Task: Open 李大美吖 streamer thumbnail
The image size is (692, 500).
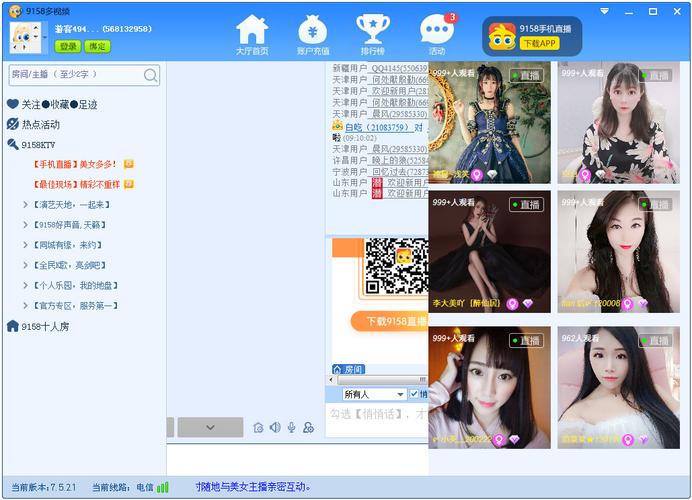Action: pos(489,252)
